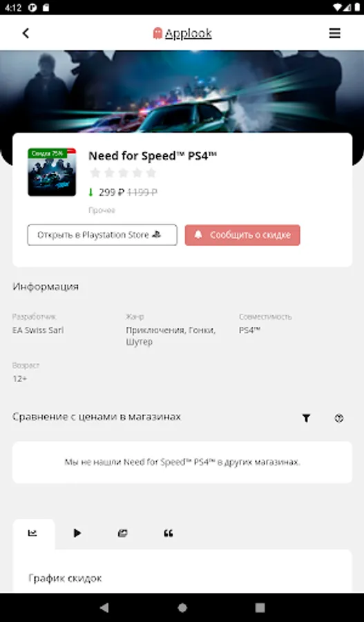This screenshot has width=364, height=622.
Task: Click the Applook title link
Action: coord(189,34)
